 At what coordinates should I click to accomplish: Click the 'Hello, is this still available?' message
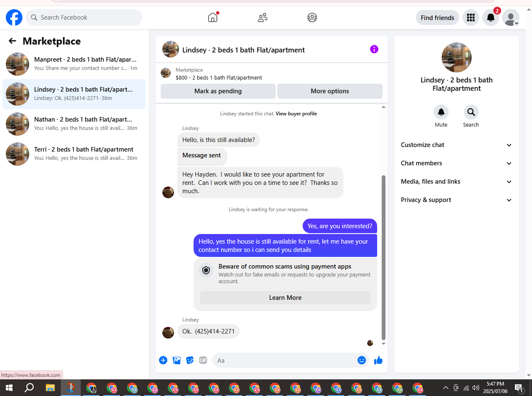[219, 140]
